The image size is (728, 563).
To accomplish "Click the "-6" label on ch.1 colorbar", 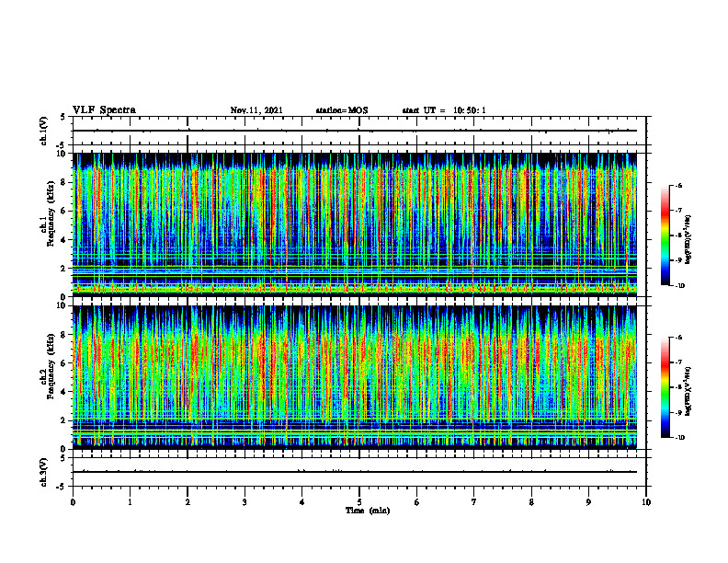I will [x=679, y=185].
